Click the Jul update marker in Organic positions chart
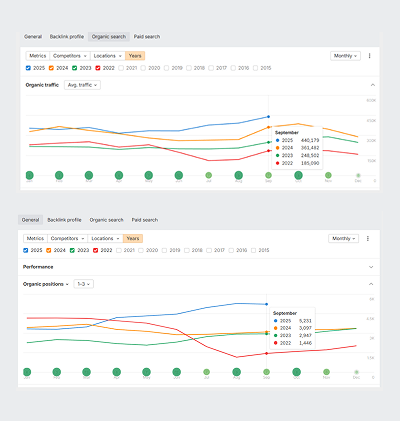Viewport: 400px width, 421px height. coord(206,372)
